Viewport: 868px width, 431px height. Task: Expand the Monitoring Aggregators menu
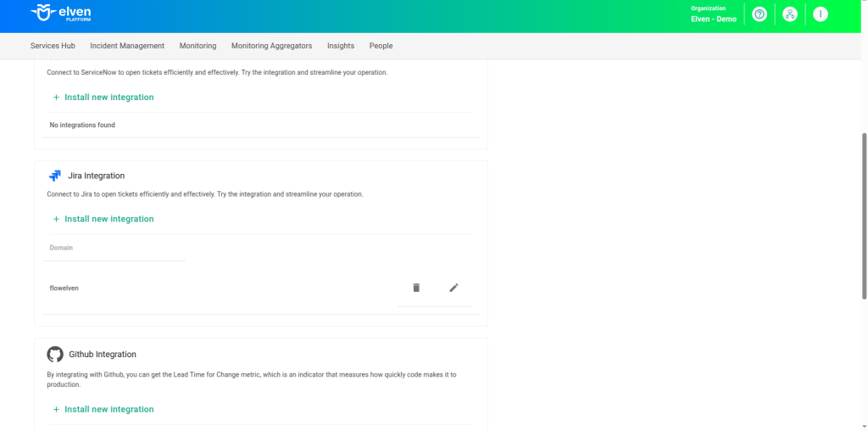pos(271,46)
